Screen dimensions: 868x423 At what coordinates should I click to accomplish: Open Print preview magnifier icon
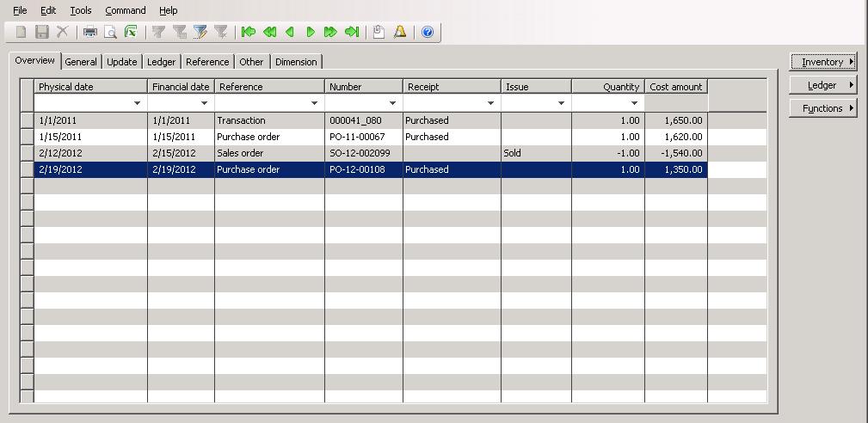coord(110,32)
